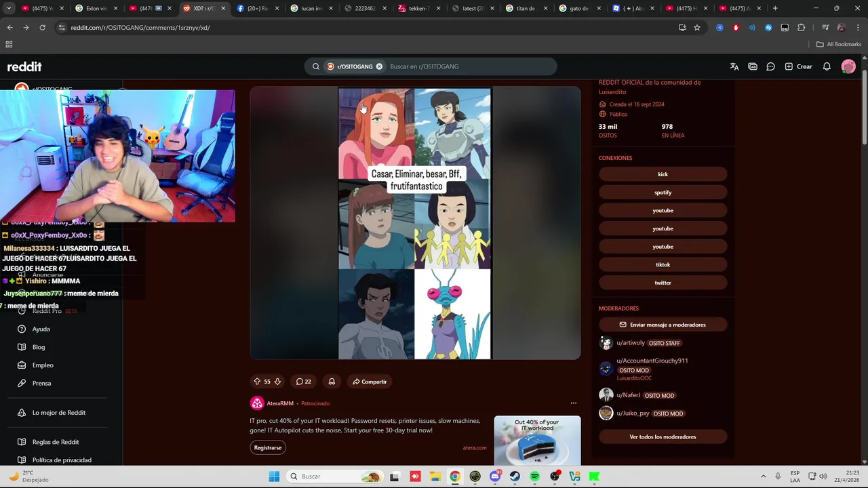The image size is (868, 488).
Task: Open the 22 comments
Action: pos(304,382)
